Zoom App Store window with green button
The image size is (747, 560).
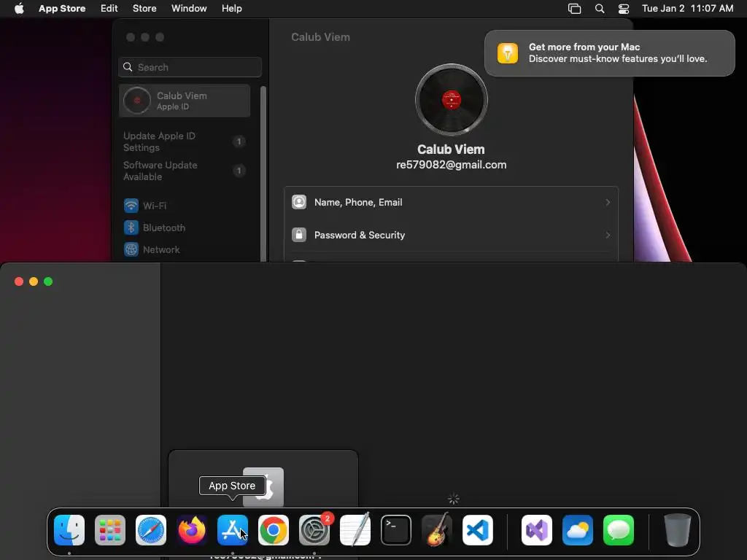pyautogui.click(x=48, y=281)
